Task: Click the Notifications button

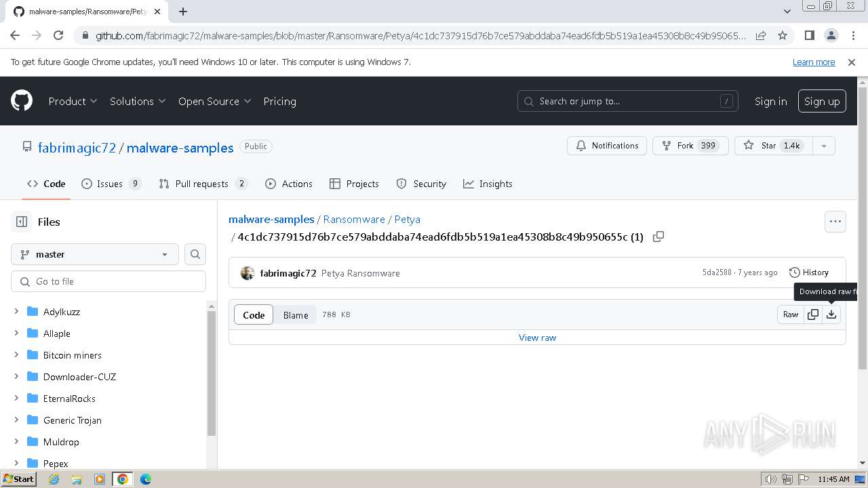Action: click(x=607, y=146)
